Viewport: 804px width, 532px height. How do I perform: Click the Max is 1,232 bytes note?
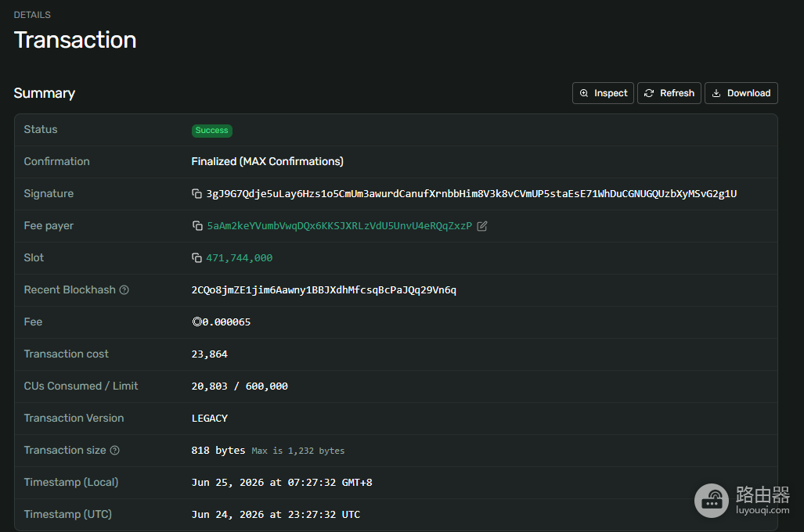(298, 451)
